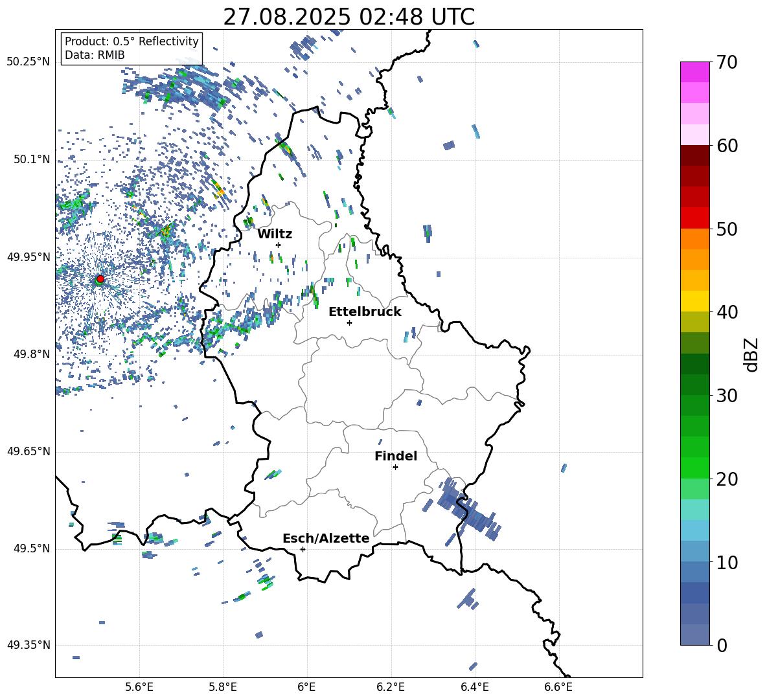Click the Ettelbruck station cross marker
767x700 pixels.
coord(349,322)
